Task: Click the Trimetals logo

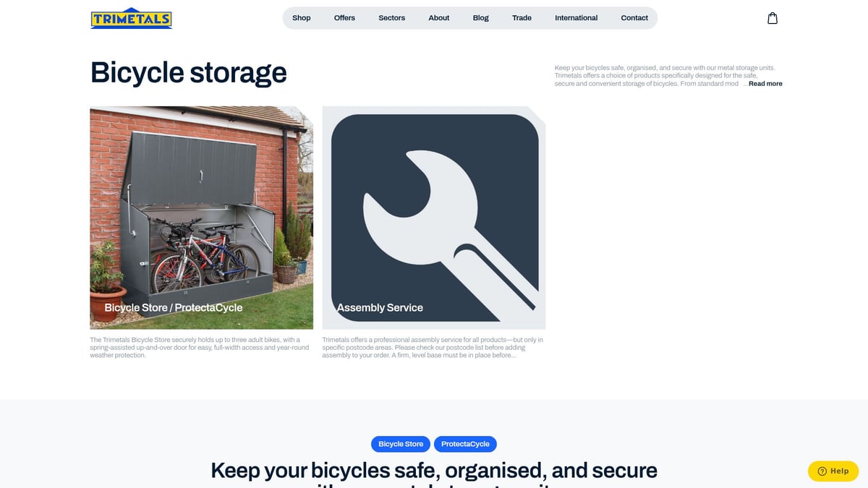Action: point(132,18)
